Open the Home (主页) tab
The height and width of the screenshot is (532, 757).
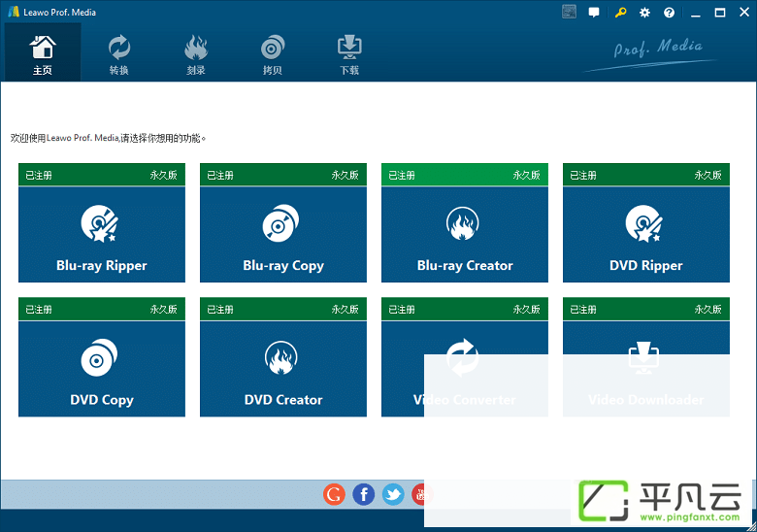43,52
